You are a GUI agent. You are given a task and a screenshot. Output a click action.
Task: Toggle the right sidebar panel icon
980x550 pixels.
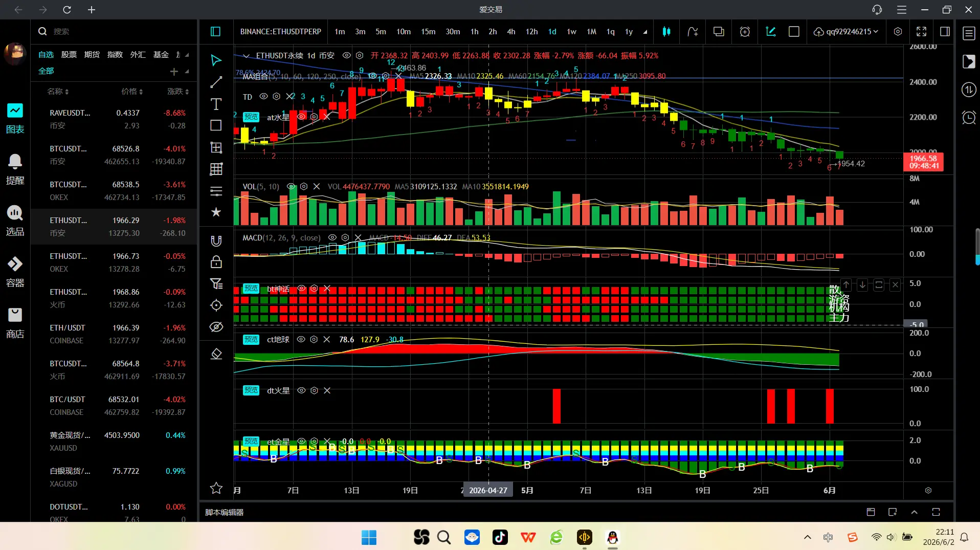tap(945, 32)
